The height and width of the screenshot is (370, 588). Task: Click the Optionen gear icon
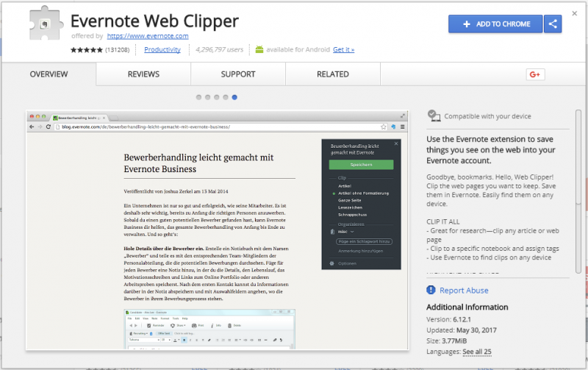(x=332, y=263)
